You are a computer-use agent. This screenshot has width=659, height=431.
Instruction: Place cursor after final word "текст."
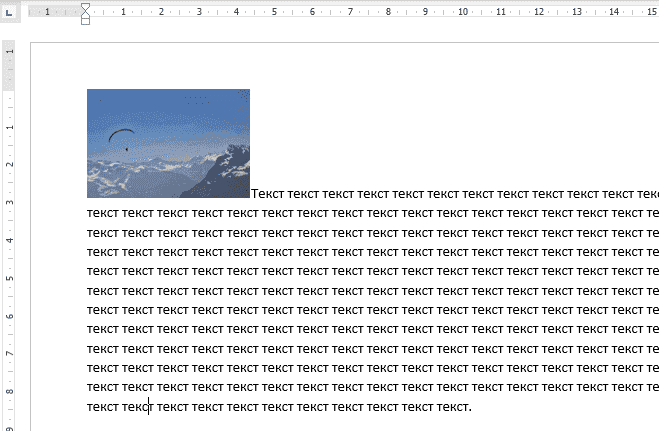click(471, 406)
